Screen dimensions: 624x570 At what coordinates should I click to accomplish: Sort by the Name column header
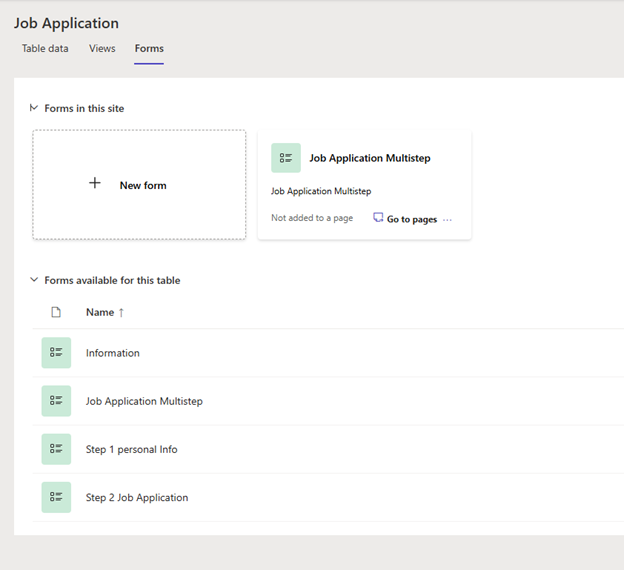pos(105,312)
